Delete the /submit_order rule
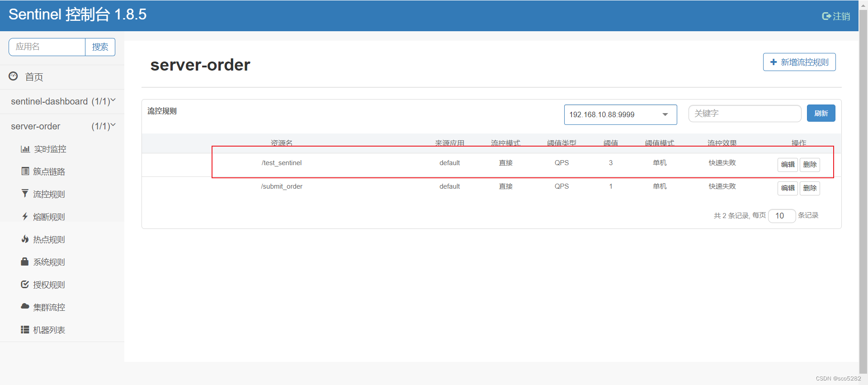The image size is (868, 385). point(810,188)
